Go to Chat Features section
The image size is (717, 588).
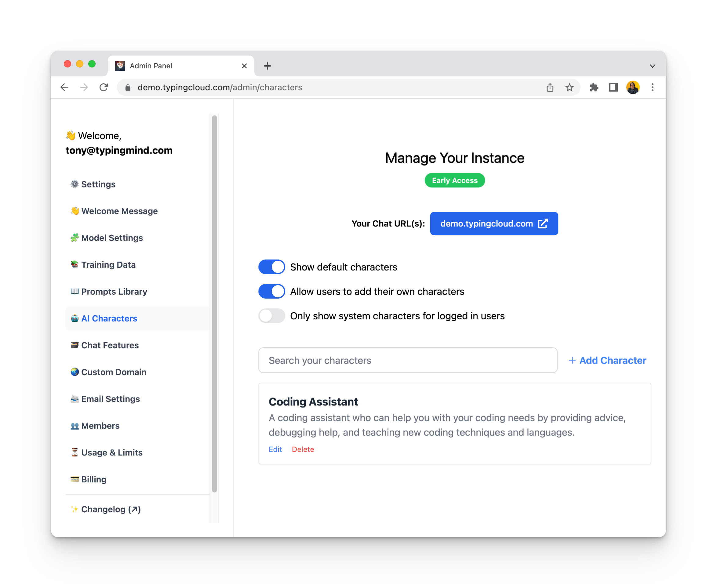pos(110,345)
